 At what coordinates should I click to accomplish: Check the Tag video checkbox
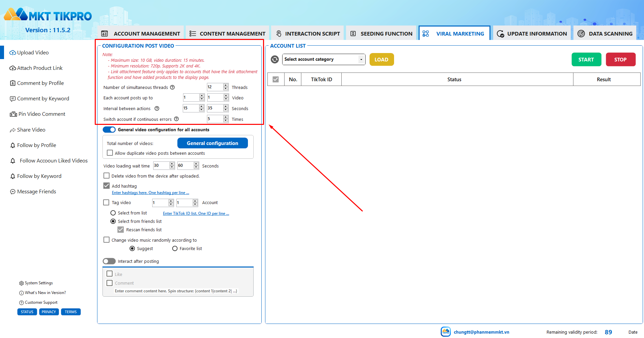click(x=106, y=202)
